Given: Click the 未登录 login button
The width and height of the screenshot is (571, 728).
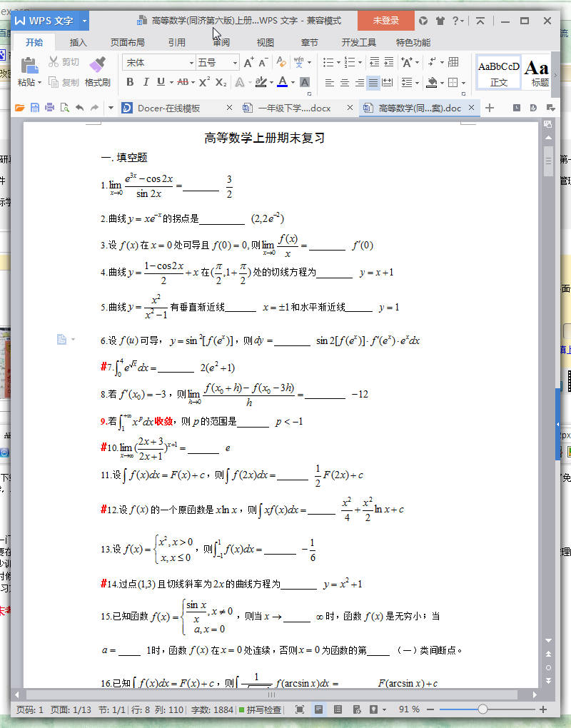Looking at the screenshot, I should pyautogui.click(x=385, y=21).
